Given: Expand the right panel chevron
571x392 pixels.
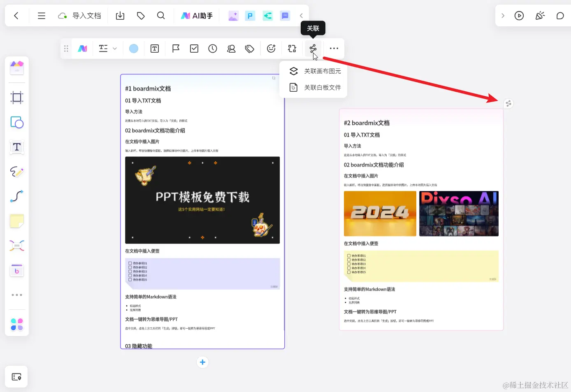Looking at the screenshot, I should pyautogui.click(x=503, y=15).
